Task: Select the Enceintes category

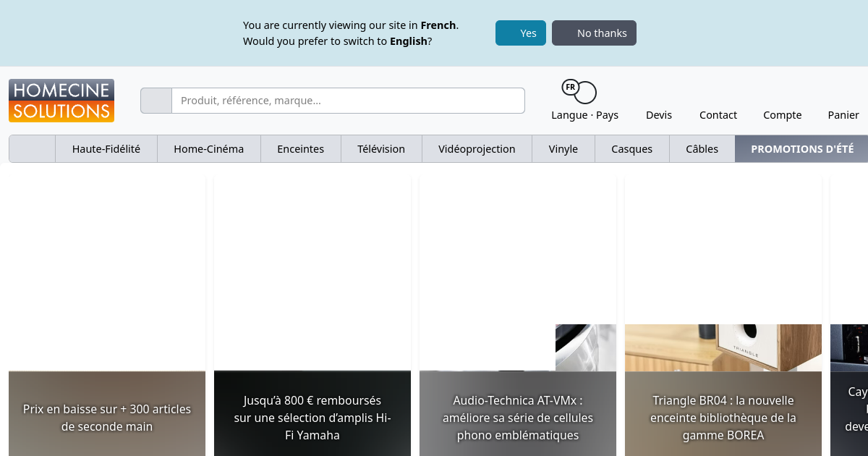Action: tap(301, 149)
